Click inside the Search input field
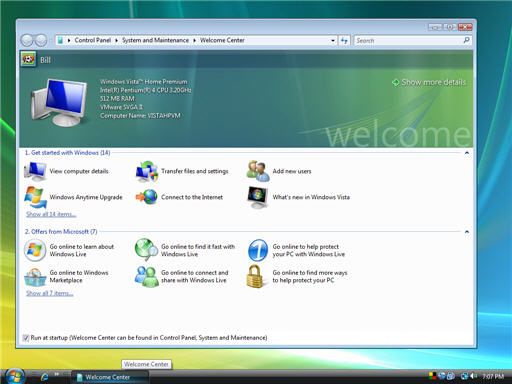The height and width of the screenshot is (384, 512). tap(407, 40)
